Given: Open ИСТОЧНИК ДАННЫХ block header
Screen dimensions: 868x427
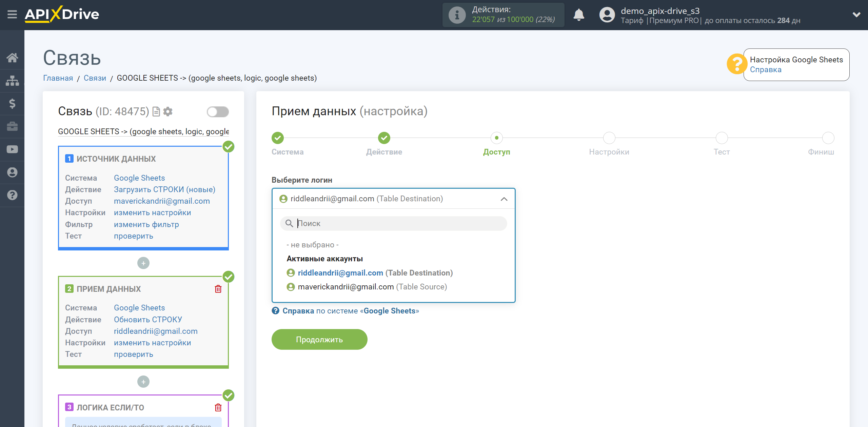Looking at the screenshot, I should click(116, 159).
